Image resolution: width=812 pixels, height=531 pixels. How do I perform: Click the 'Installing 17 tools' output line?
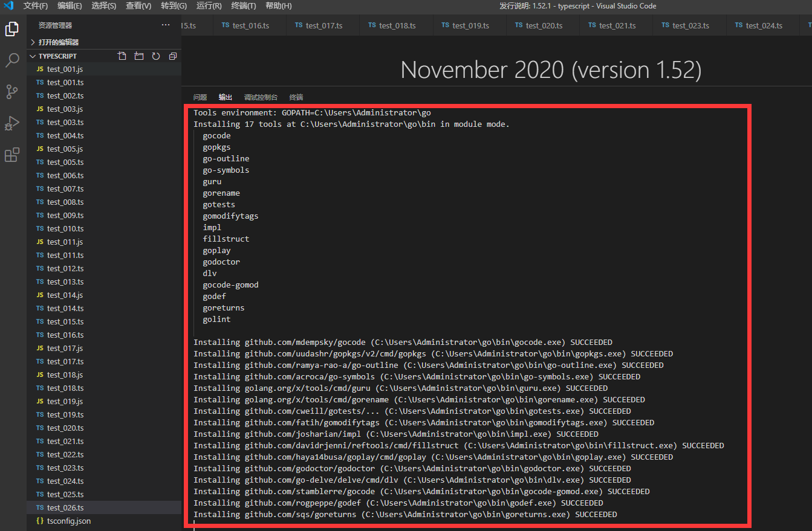pos(351,124)
